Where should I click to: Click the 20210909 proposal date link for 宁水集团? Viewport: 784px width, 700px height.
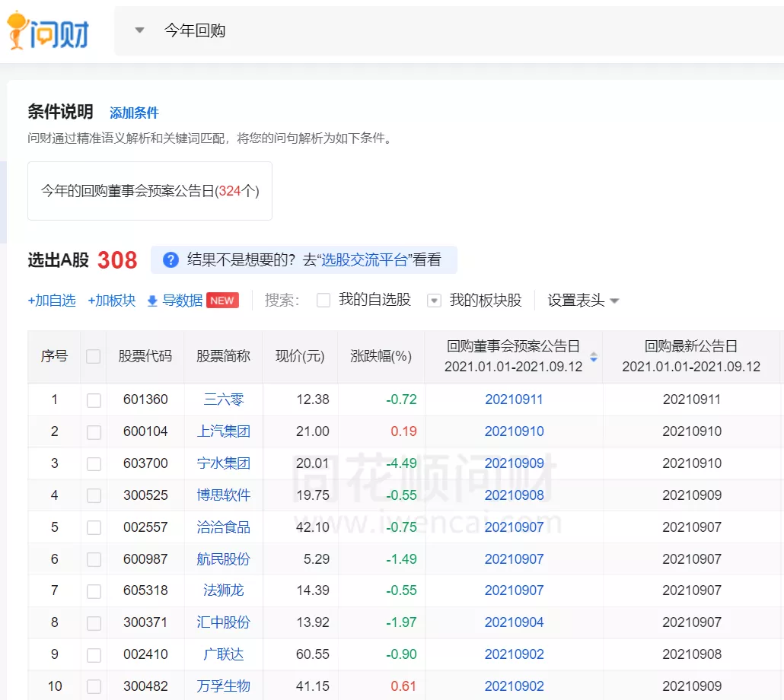point(514,463)
